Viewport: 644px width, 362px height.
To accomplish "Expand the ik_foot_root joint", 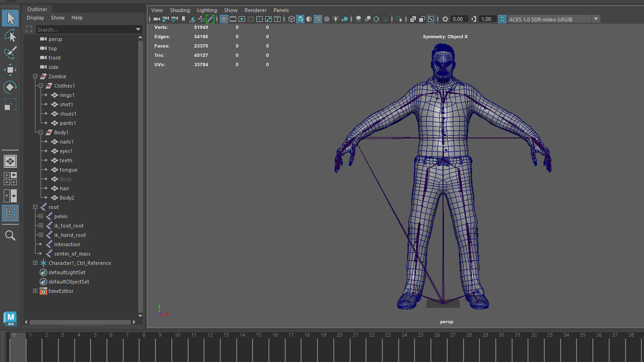I will point(41,226).
